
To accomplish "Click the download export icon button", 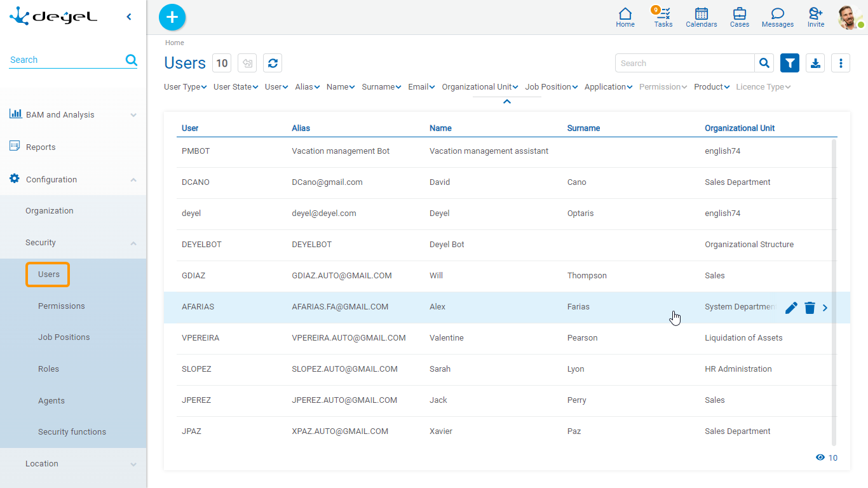I will [815, 63].
